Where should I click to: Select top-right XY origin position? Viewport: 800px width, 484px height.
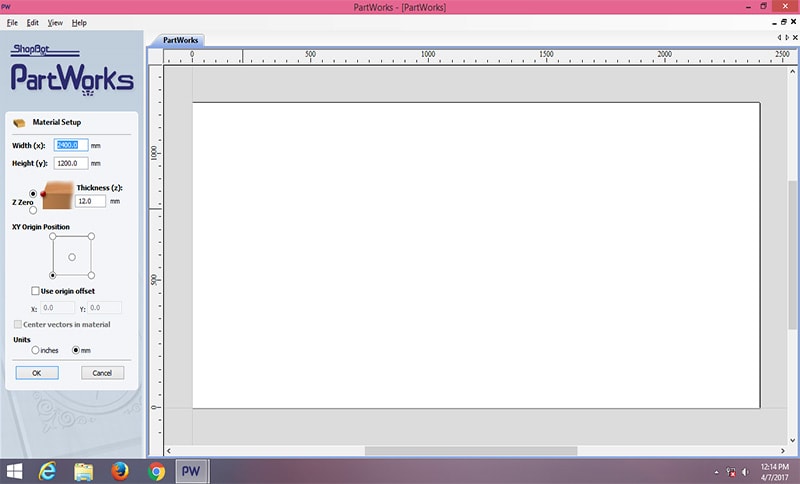pyautogui.click(x=91, y=236)
